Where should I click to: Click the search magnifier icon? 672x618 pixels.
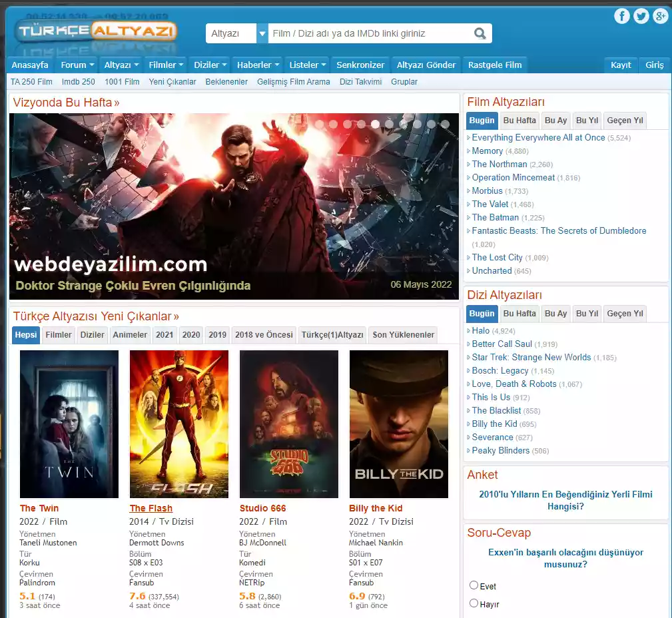pyautogui.click(x=480, y=33)
